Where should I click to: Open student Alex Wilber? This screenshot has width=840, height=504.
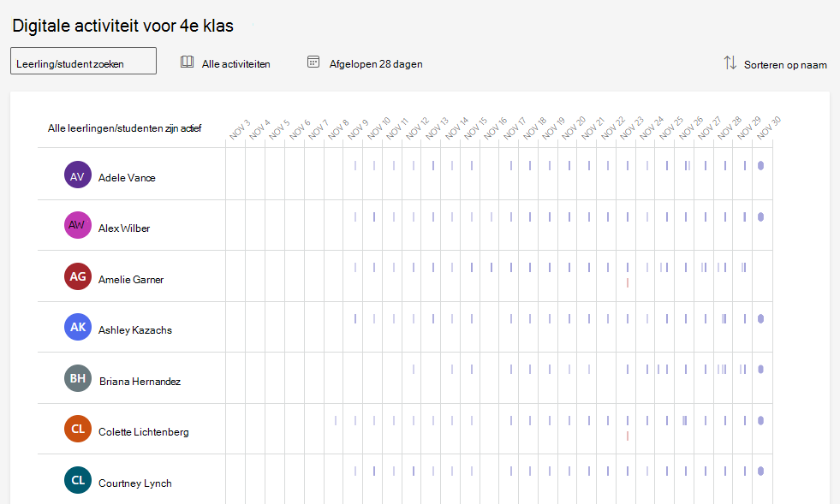pyautogui.click(x=124, y=228)
